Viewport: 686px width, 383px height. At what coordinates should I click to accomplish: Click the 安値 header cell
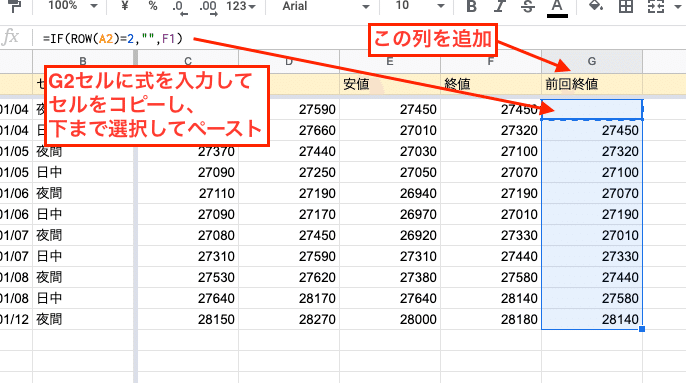click(x=389, y=84)
